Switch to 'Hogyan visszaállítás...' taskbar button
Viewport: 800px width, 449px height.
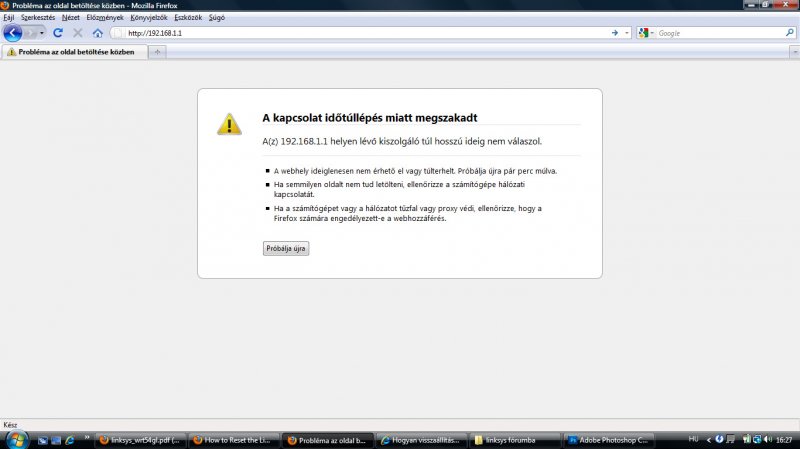[x=421, y=440]
